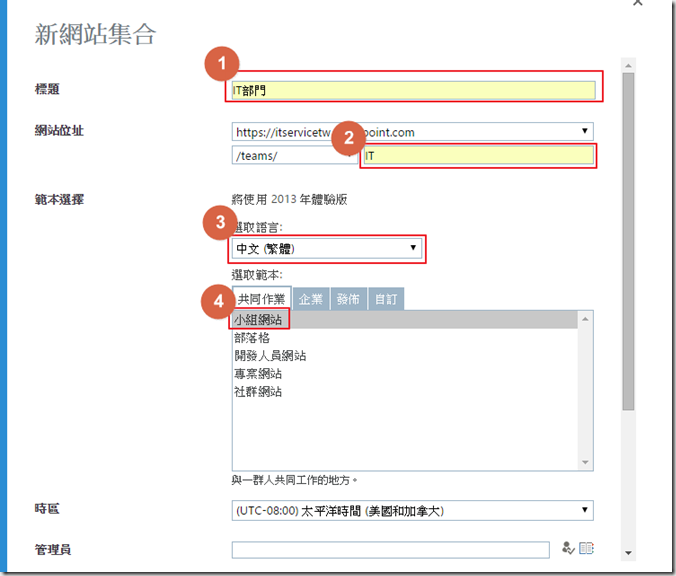Open the address book browse icon
This screenshot has width=676, height=576.
click(x=586, y=548)
